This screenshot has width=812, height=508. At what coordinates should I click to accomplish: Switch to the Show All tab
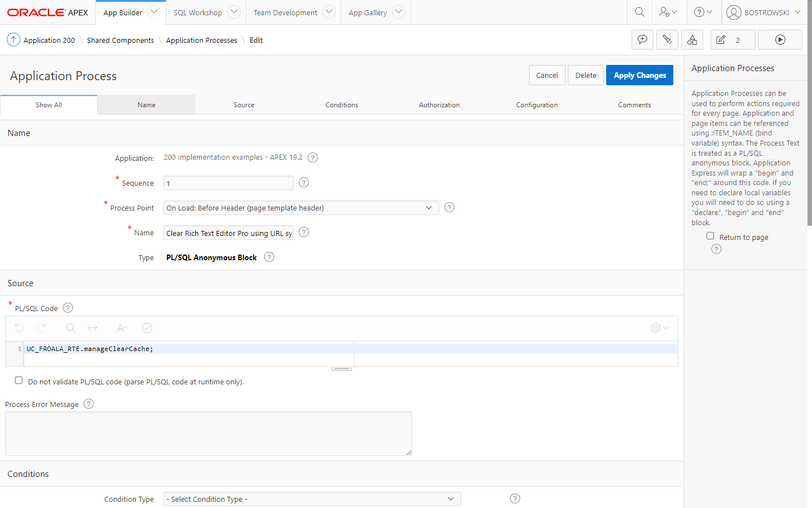click(49, 105)
